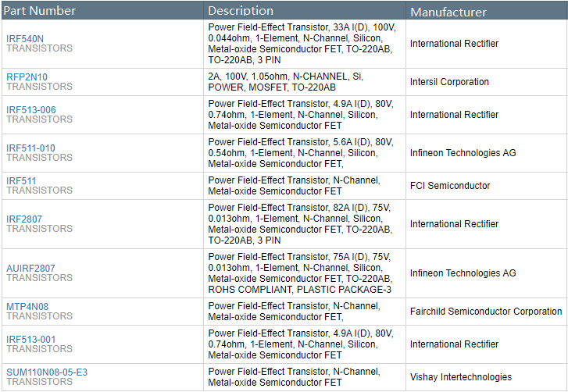568x392 pixels.
Task: Open the IRF511 part link
Action: tap(21, 180)
